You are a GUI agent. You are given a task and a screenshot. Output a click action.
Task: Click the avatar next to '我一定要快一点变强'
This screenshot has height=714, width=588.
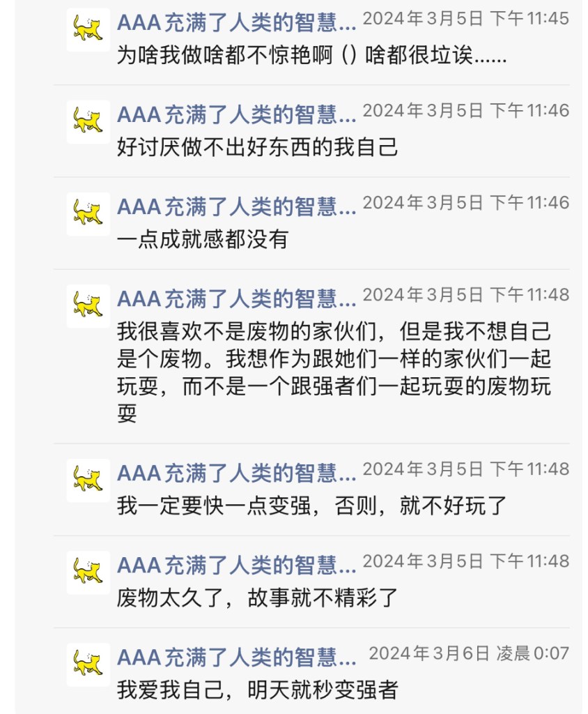(88, 480)
